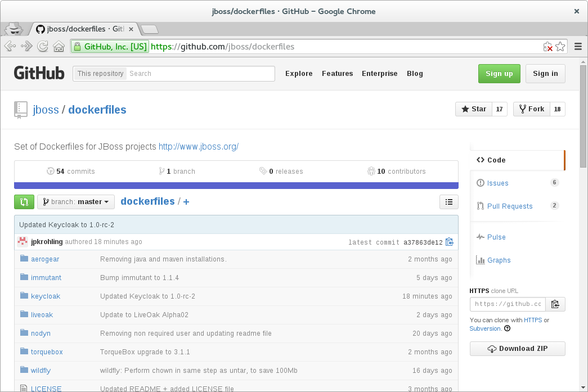588x392 pixels.
Task: Click the purple language statistics bar
Action: (236, 186)
